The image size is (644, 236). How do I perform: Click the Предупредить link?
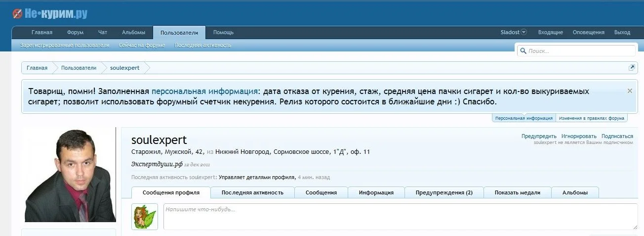coord(539,136)
